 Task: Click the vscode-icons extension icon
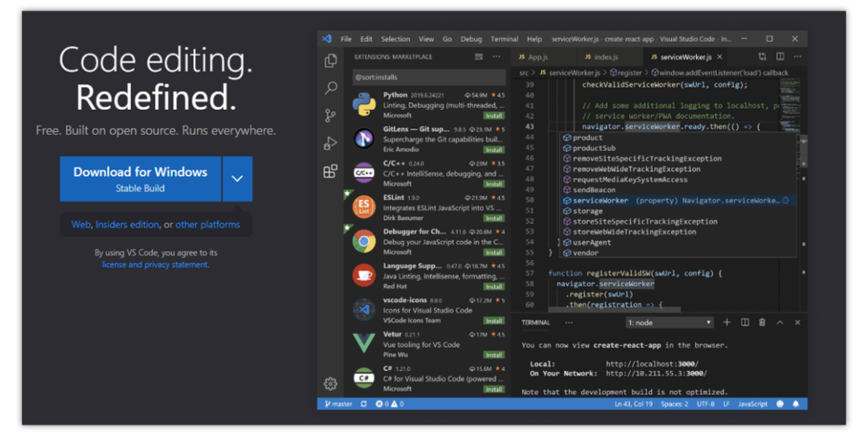click(364, 309)
